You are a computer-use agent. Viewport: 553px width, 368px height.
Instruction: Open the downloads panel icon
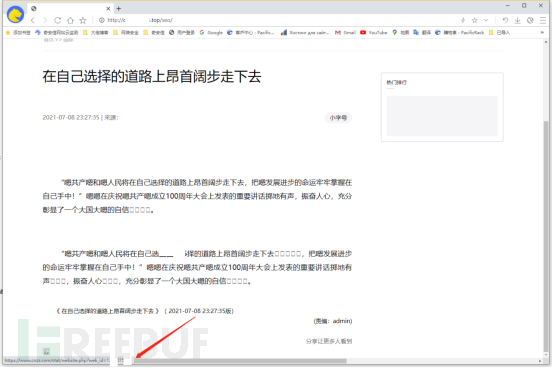(517, 20)
